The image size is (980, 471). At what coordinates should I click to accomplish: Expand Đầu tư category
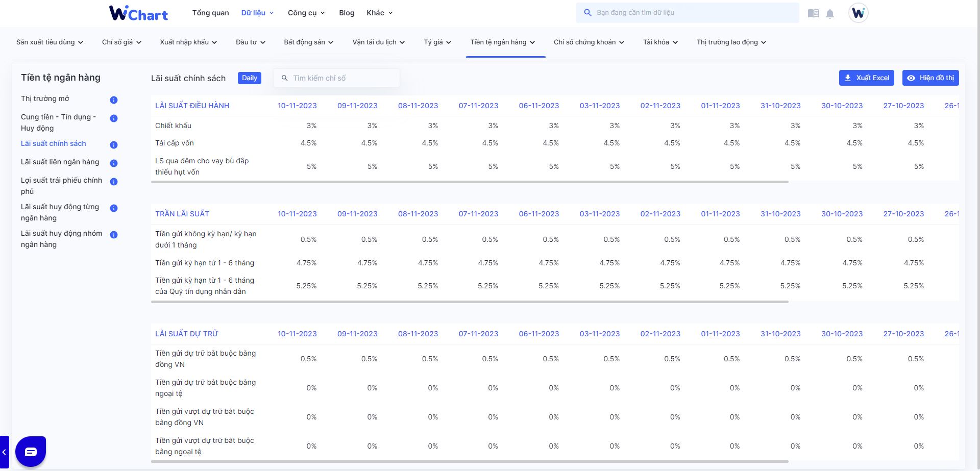click(x=251, y=42)
